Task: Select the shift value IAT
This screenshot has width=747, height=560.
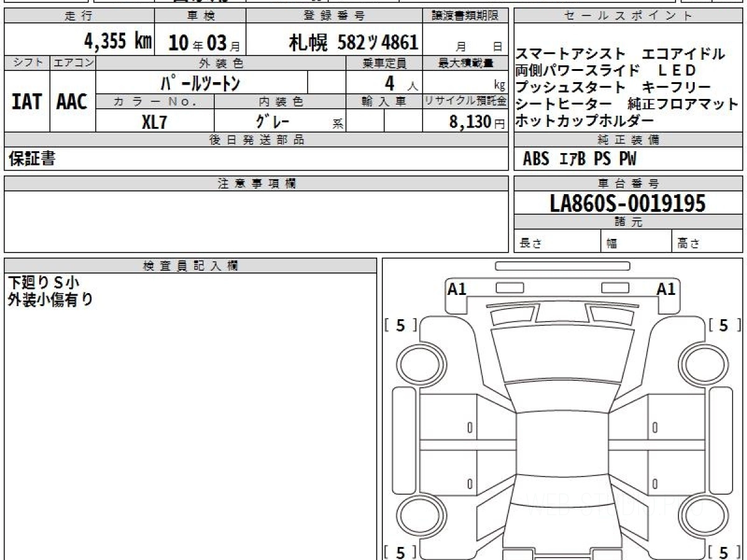Action: click(x=27, y=101)
